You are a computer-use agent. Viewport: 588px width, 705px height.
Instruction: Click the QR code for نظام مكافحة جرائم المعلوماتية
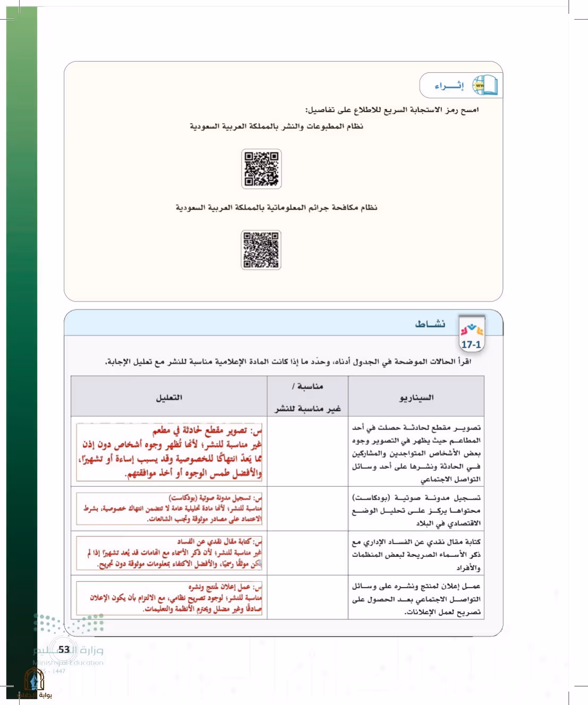click(261, 250)
